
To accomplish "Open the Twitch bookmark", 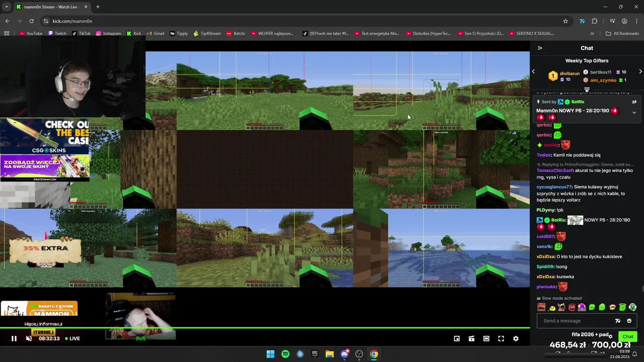I will 57,34.
